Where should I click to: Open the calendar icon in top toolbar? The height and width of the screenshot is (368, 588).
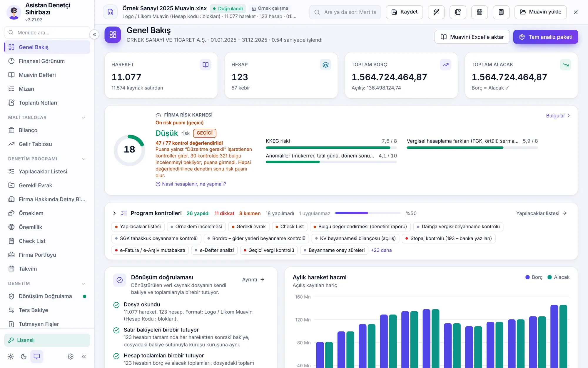(x=480, y=12)
